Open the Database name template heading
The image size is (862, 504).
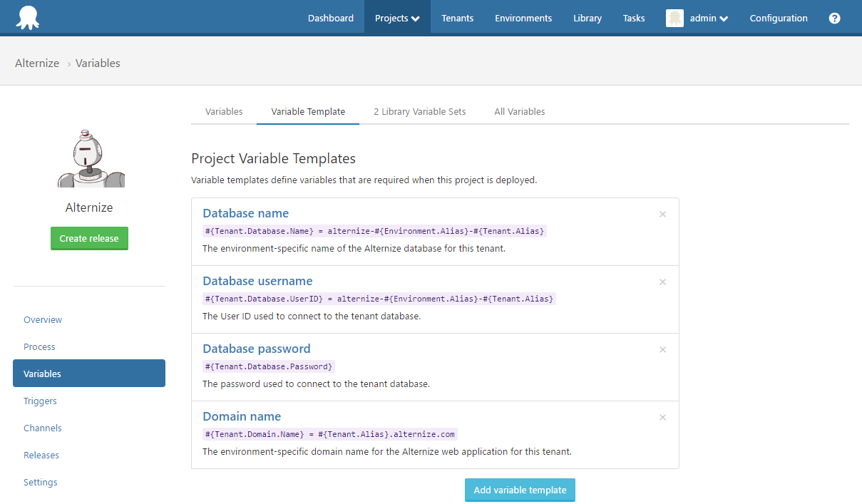pos(245,213)
